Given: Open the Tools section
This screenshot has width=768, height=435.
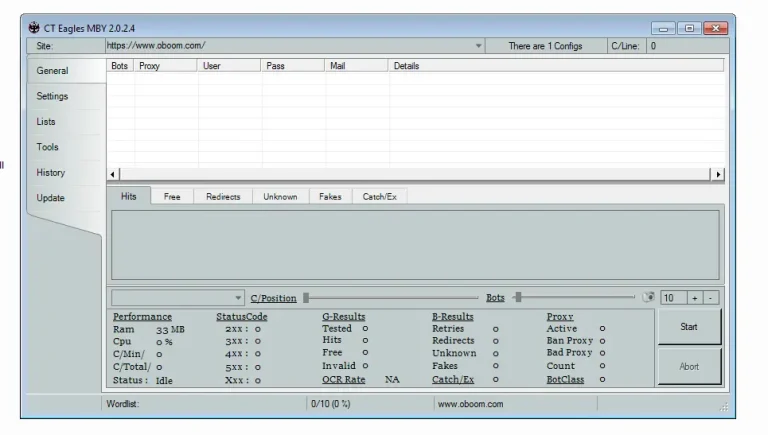Looking at the screenshot, I should 47,147.
